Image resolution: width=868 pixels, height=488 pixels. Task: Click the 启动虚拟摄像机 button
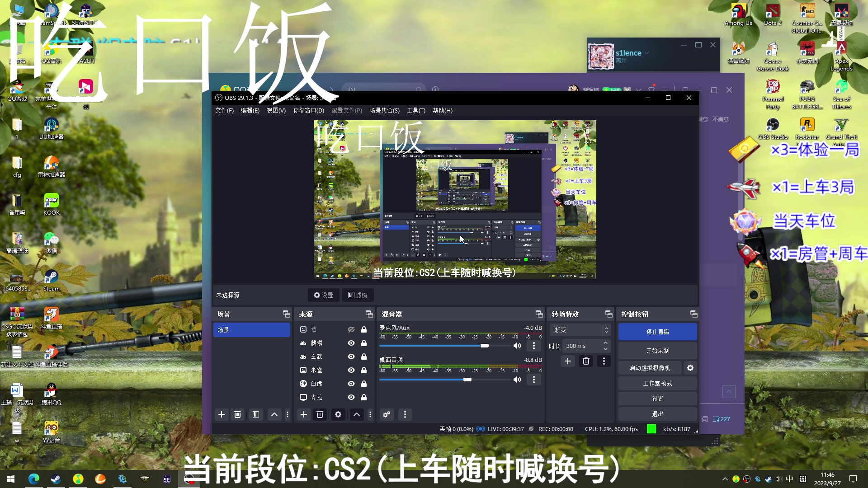click(x=650, y=368)
